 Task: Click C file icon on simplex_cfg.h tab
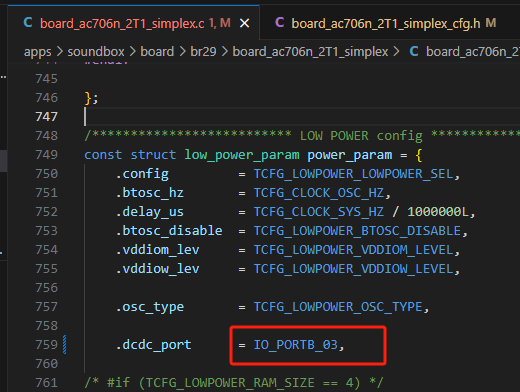point(279,23)
